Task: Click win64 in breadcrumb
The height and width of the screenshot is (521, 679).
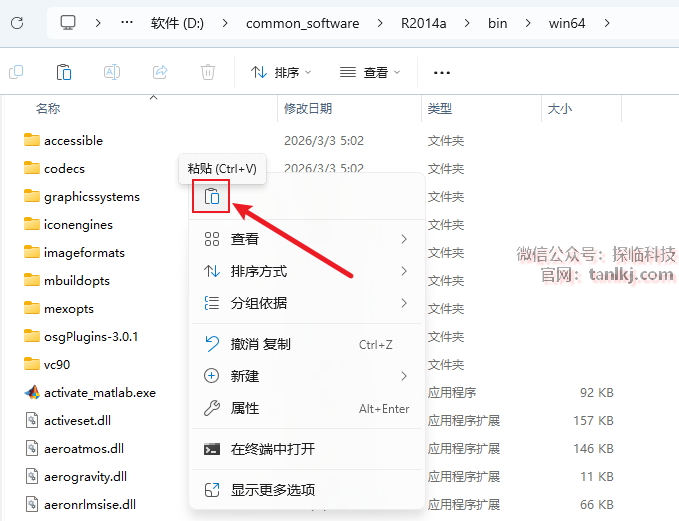Action: pos(567,23)
